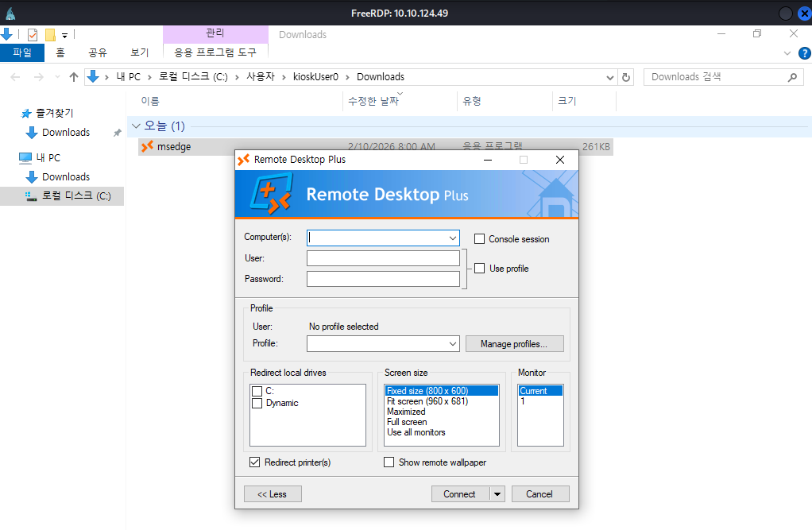Refresh the Downloads folder view
Viewport: 812px width, 530px height.
[x=626, y=77]
